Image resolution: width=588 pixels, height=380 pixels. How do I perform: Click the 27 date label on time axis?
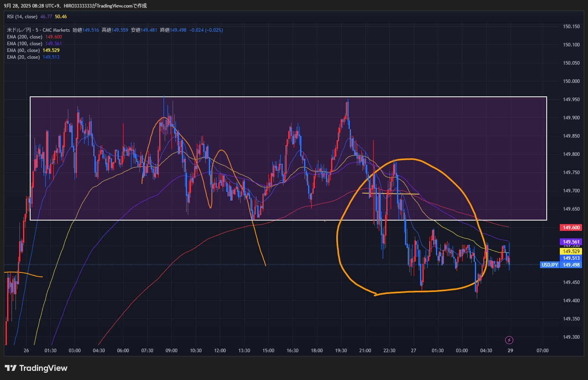coord(413,351)
